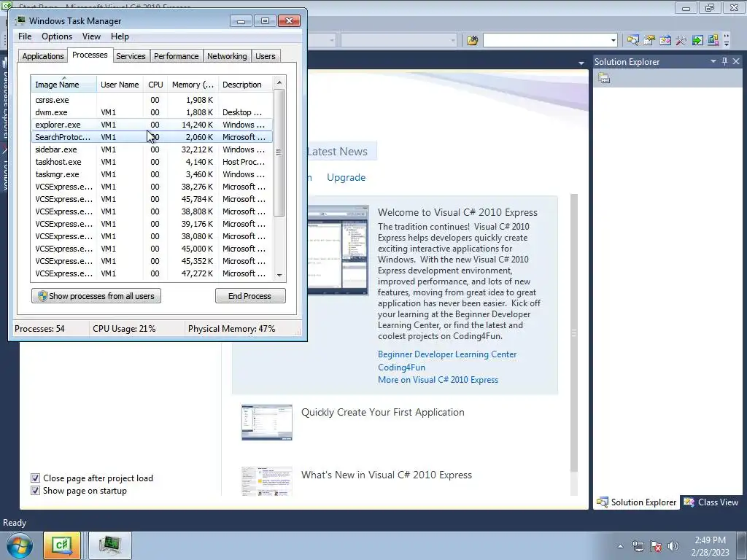Open Toolbox using crossed tools icon

click(x=681, y=41)
